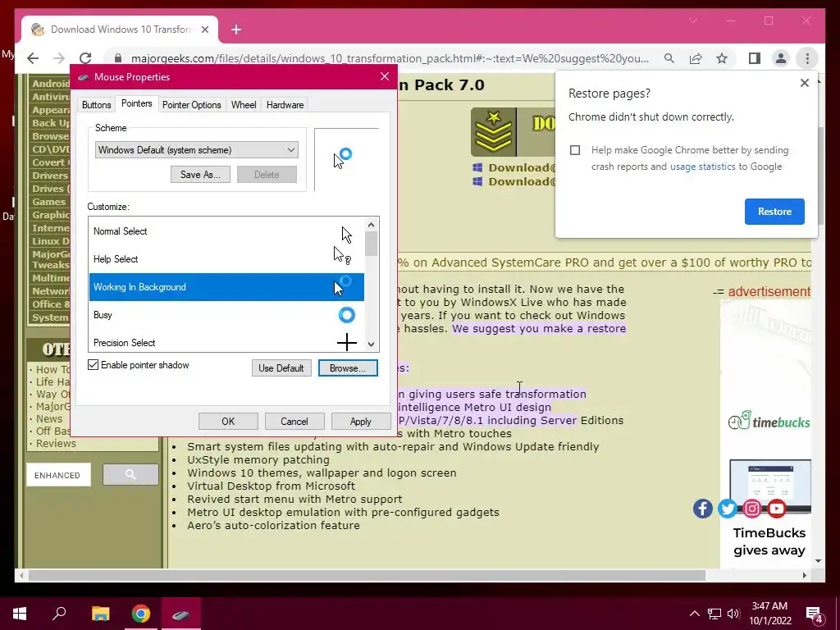Select the Help Select pointer row
840x630 pixels.
click(226, 259)
